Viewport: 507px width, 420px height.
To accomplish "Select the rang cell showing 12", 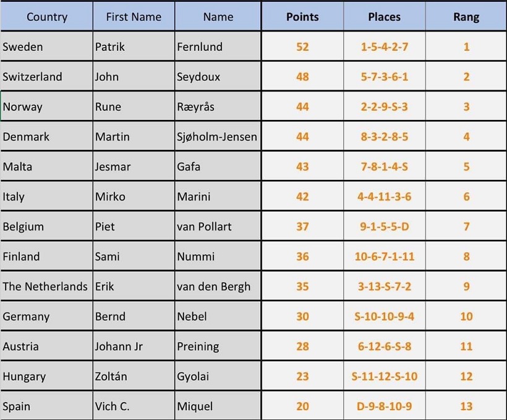I will click(x=466, y=376).
